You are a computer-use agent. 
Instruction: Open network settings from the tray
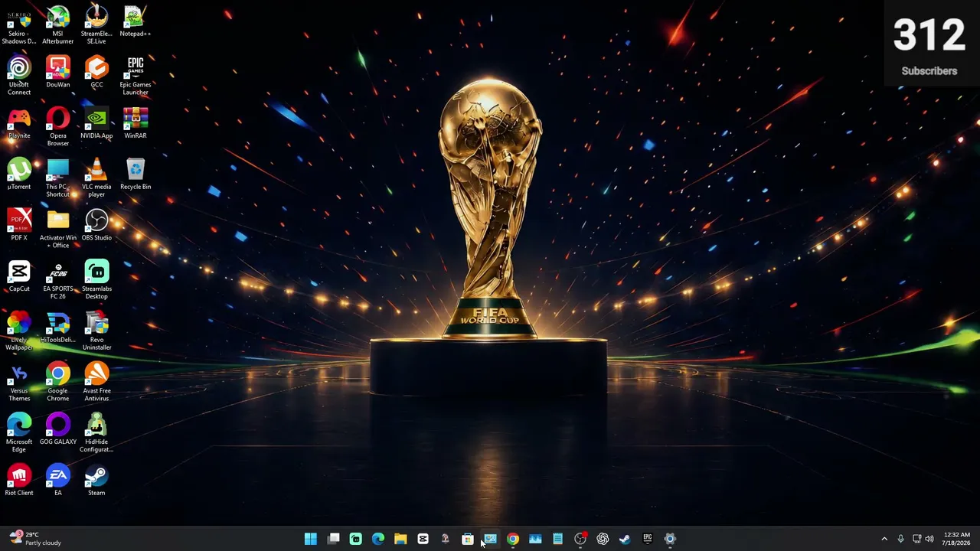click(x=916, y=539)
